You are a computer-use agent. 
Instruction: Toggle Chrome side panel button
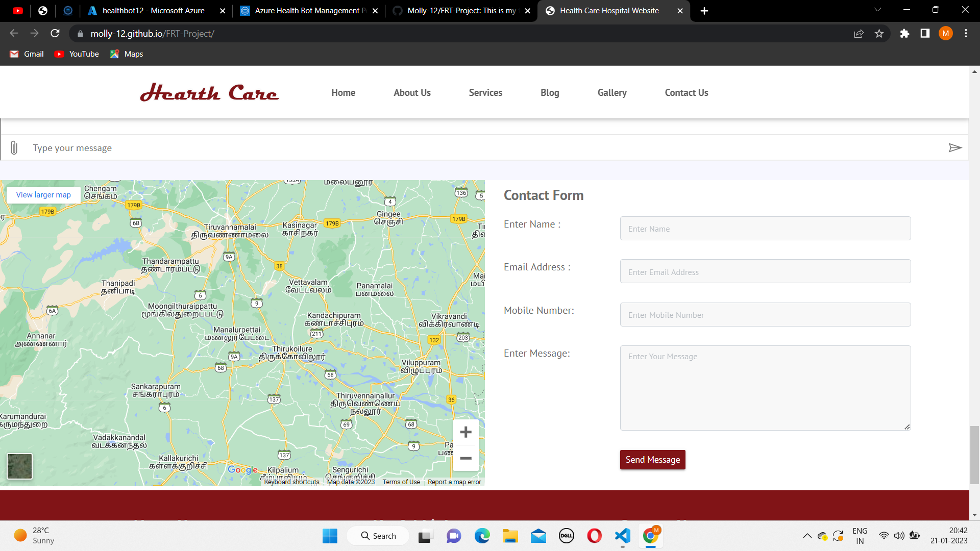click(925, 34)
